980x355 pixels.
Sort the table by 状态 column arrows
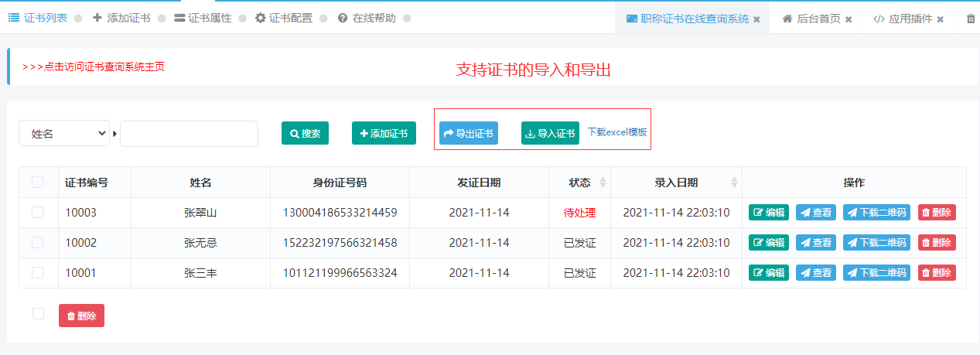[603, 183]
